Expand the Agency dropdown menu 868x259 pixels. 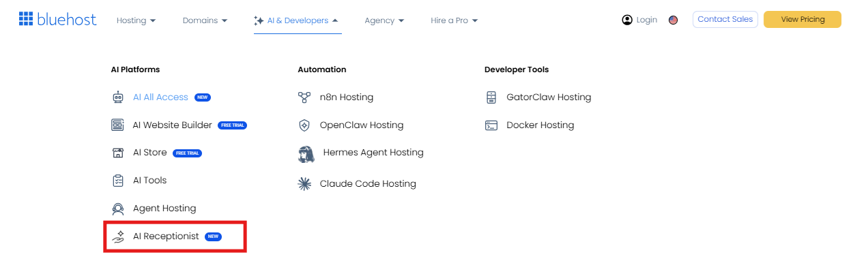pos(384,20)
